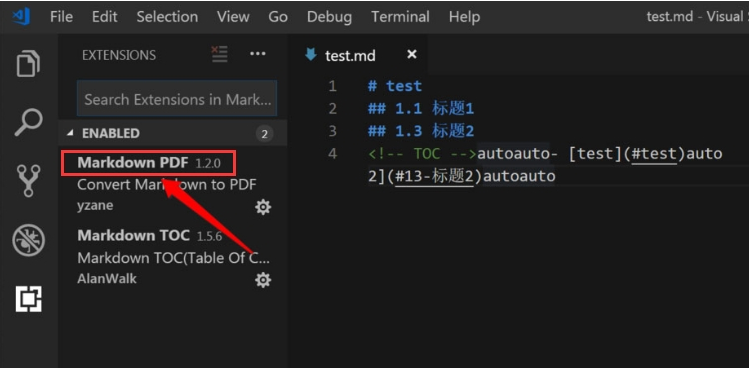Open the Debug view in activity bar
This screenshot has width=749, height=368.
pos(29,240)
